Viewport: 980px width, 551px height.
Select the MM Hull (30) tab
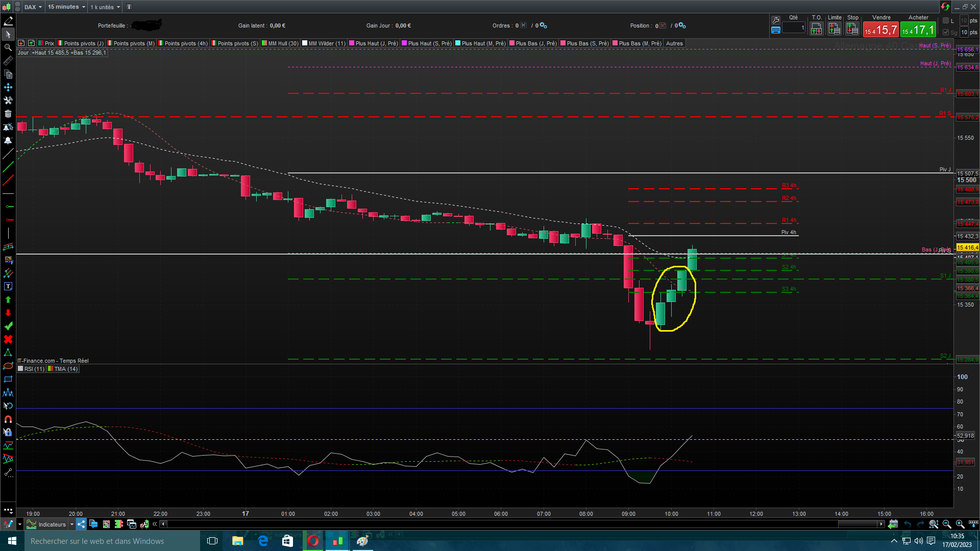coord(283,43)
